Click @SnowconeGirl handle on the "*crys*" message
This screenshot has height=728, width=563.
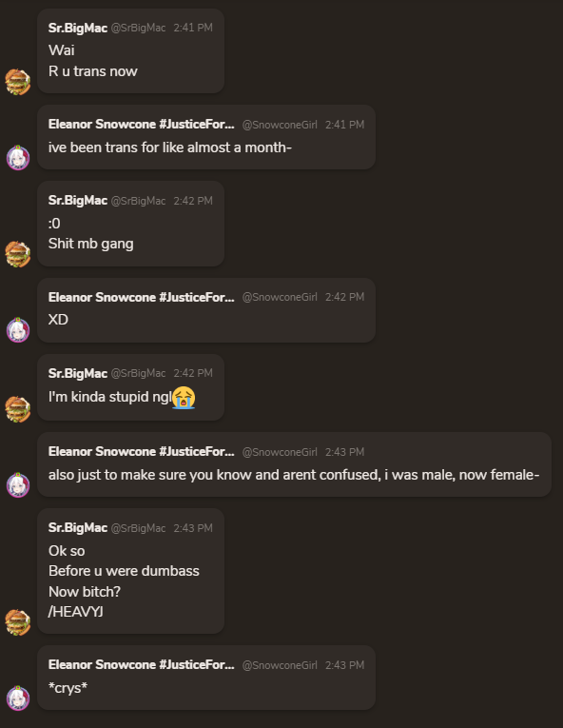(280, 665)
